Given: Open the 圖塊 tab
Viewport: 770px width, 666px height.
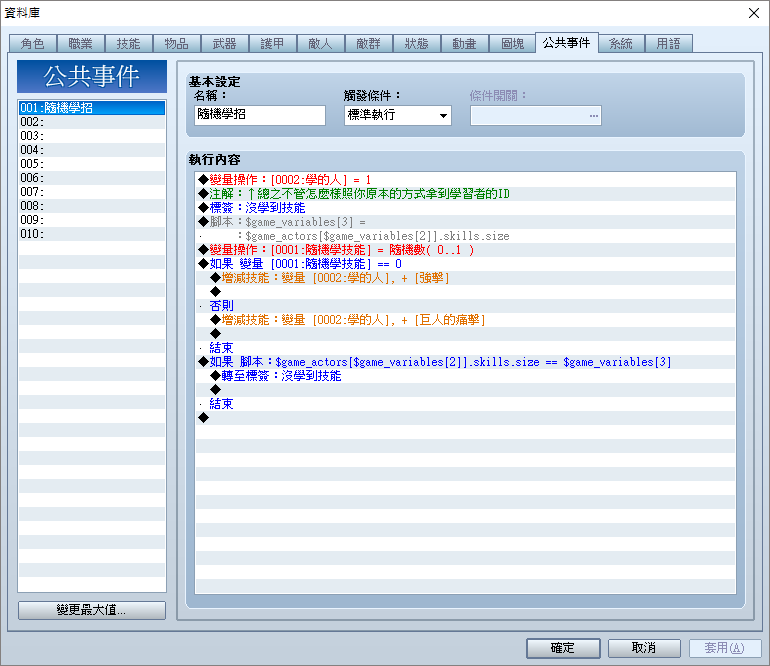Looking at the screenshot, I should (x=513, y=44).
